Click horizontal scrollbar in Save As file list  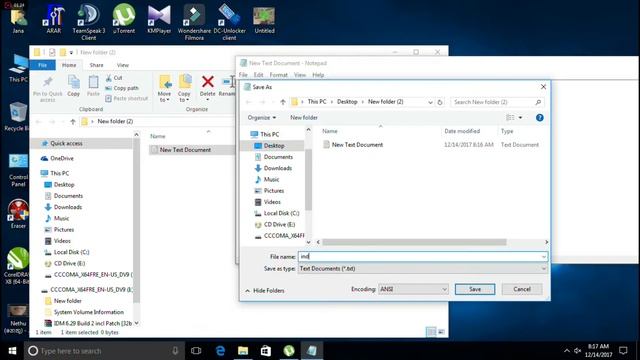[414, 242]
